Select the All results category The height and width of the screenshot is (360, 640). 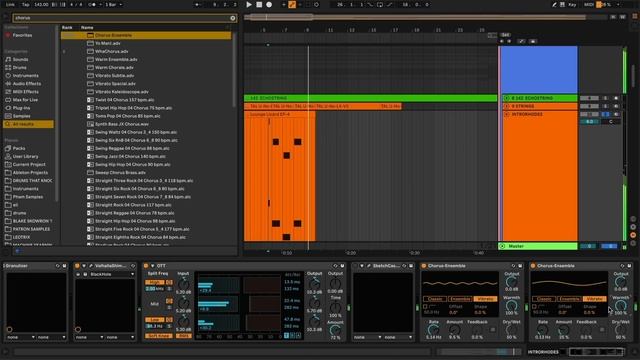click(x=28, y=124)
